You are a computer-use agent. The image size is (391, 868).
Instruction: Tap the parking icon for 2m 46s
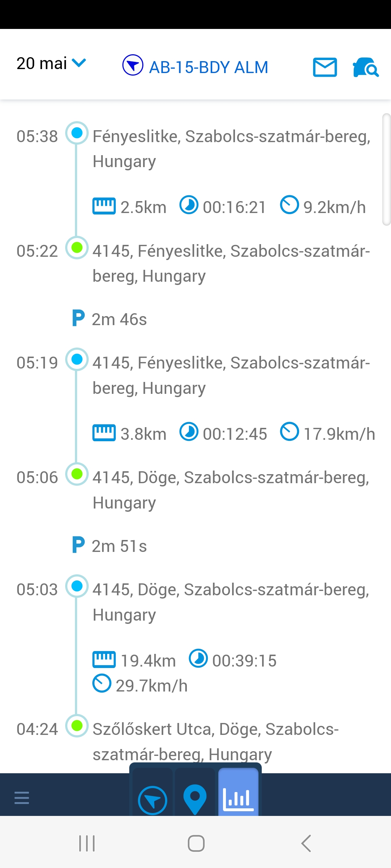(79, 318)
